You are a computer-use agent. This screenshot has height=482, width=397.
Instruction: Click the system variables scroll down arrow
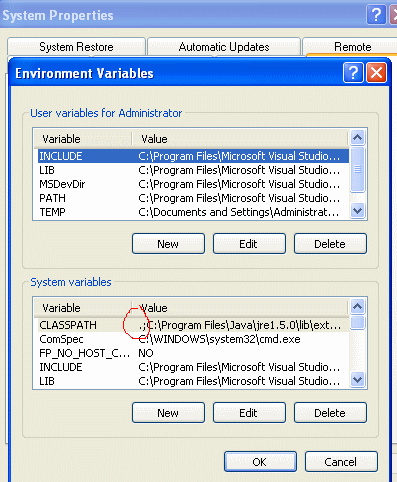[x=358, y=380]
